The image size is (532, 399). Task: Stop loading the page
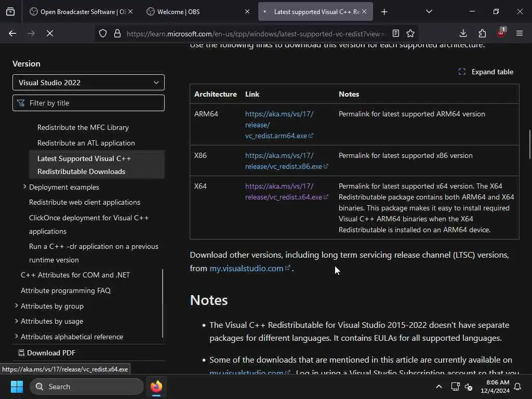pos(49,33)
